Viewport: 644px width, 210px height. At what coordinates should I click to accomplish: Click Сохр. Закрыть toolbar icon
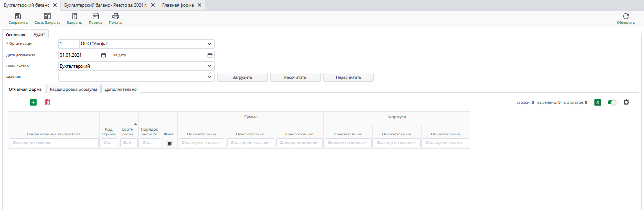[47, 16]
